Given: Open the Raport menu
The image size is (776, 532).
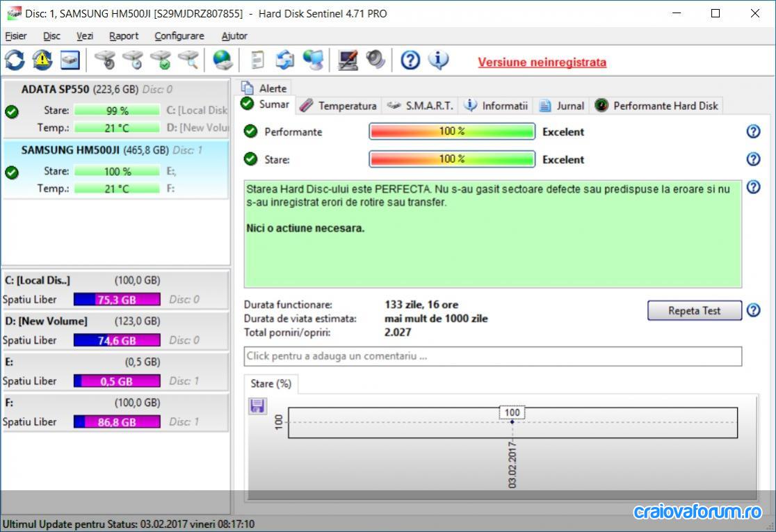Looking at the screenshot, I should pyautogui.click(x=124, y=35).
